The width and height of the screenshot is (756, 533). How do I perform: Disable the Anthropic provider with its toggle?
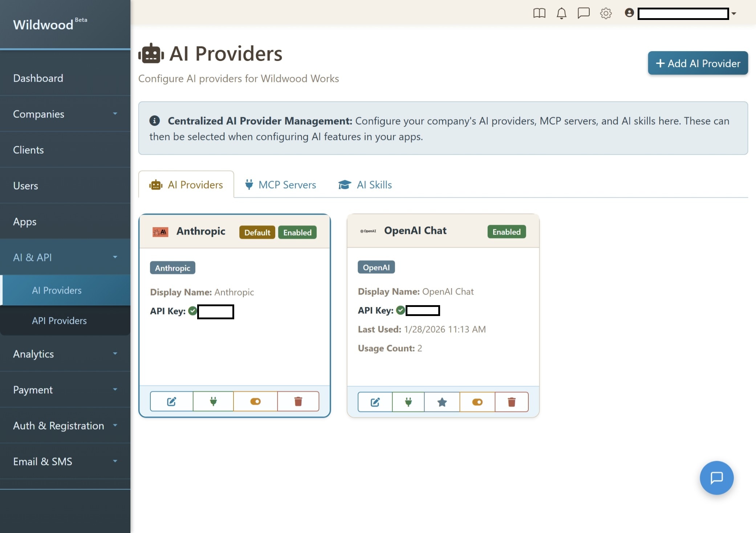pos(255,401)
